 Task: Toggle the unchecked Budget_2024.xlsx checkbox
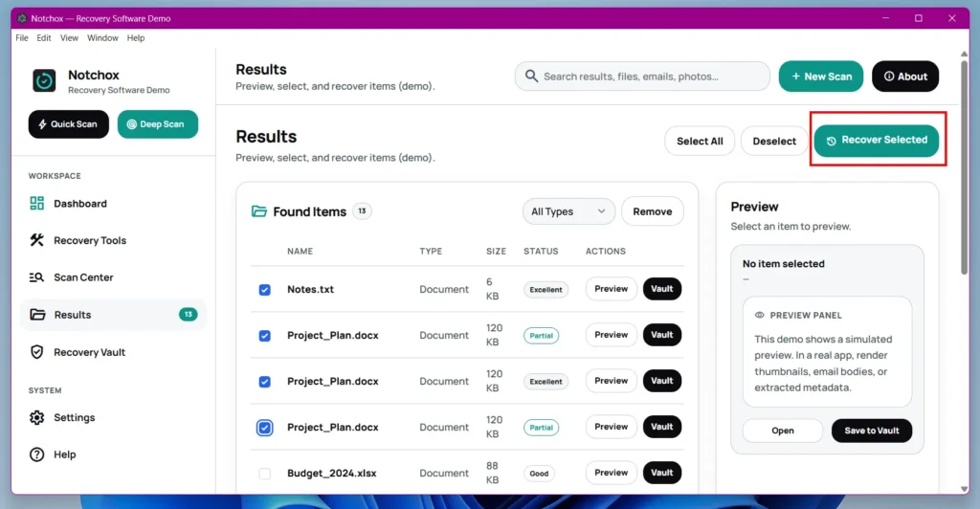(264, 474)
